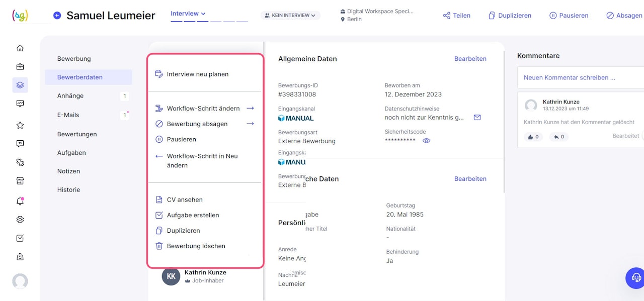Type in Neuen Kommentar schreiben field
644x301 pixels.
coord(579,78)
